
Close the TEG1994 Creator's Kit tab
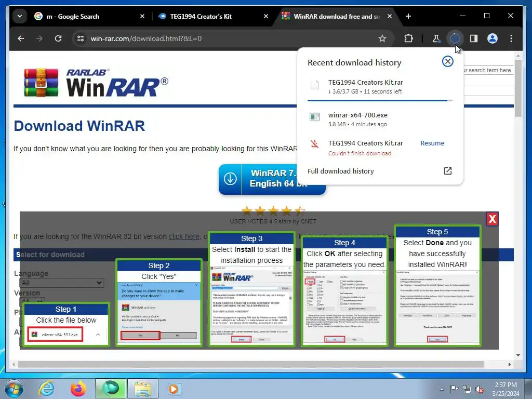266,16
